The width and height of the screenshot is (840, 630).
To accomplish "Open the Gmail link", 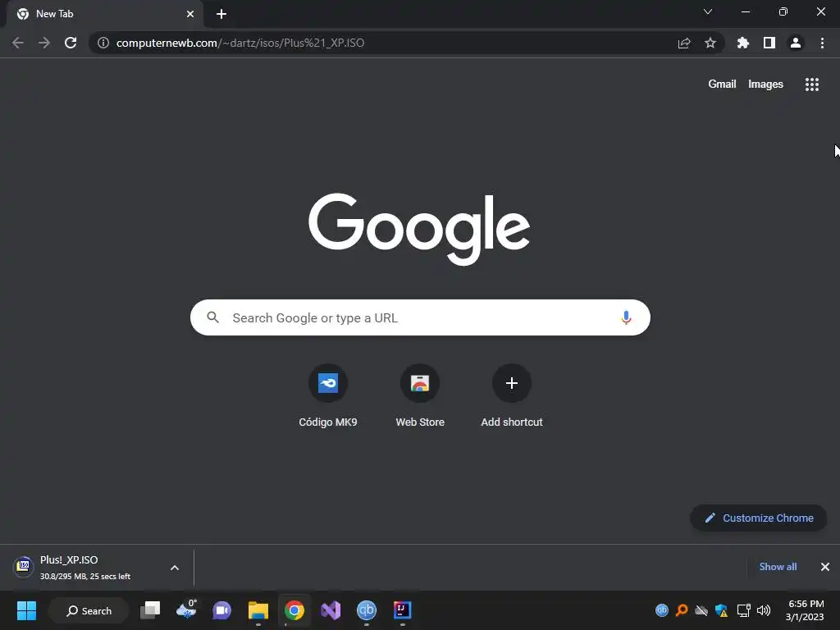I will 722,84.
